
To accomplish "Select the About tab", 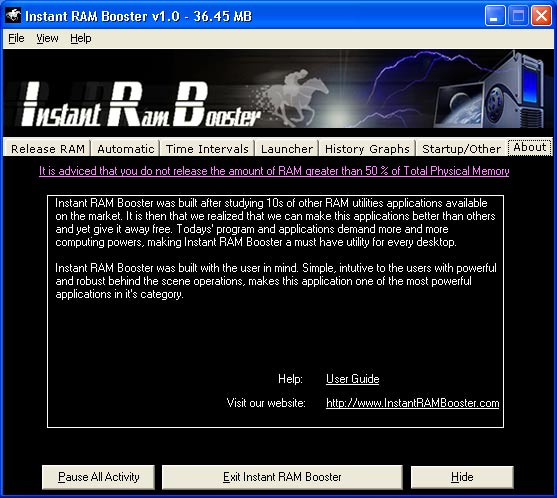I will 530,147.
